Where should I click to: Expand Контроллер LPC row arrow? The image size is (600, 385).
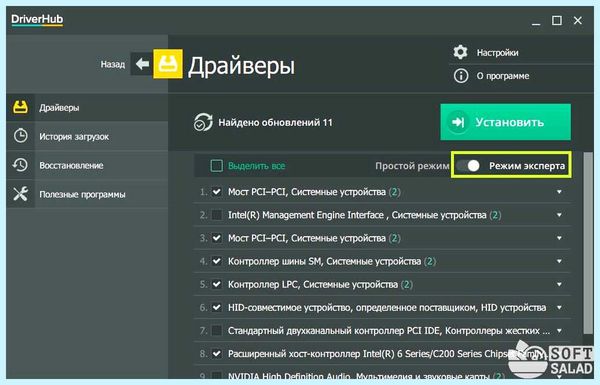pyautogui.click(x=559, y=284)
